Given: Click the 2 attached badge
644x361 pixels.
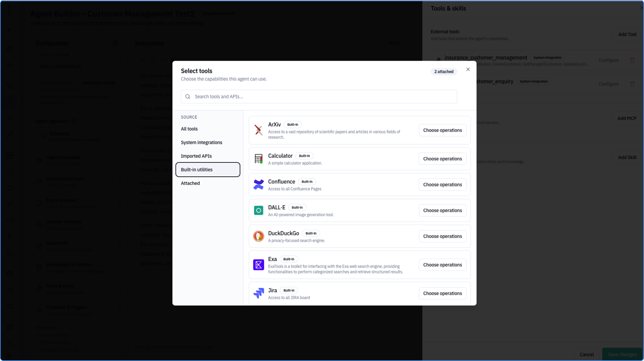Looking at the screenshot, I should (x=444, y=72).
